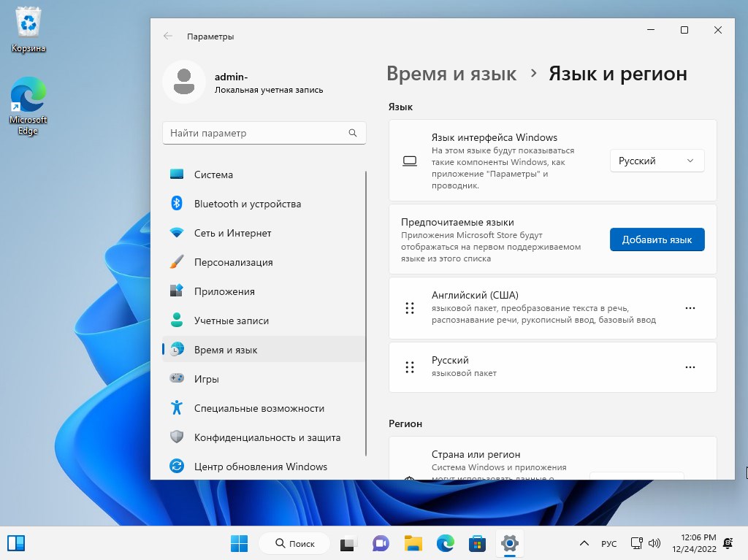Open Конфиденциальность и защита settings
Image resolution: width=748 pixels, height=560 pixels.
tap(267, 437)
